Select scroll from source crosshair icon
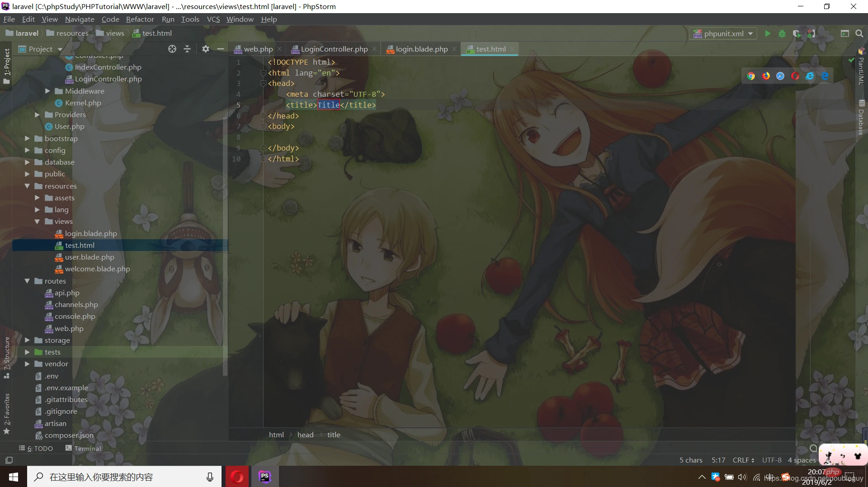This screenshot has width=868, height=487. coord(172,49)
